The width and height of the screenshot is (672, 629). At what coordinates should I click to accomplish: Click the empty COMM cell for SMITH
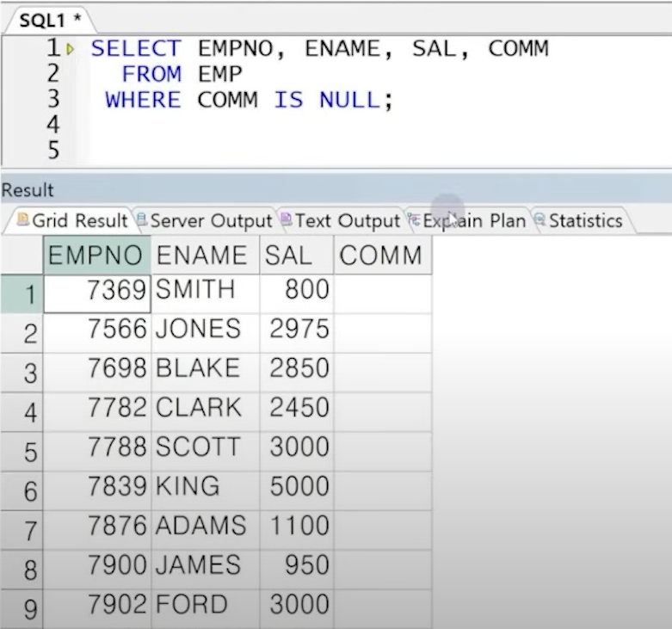click(x=383, y=294)
